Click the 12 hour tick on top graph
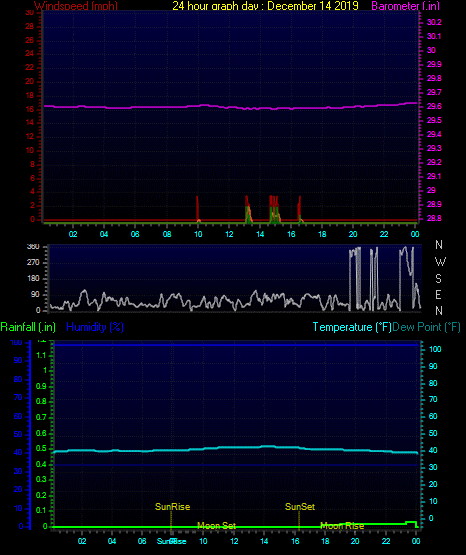This screenshot has width=466, height=555. (229, 234)
